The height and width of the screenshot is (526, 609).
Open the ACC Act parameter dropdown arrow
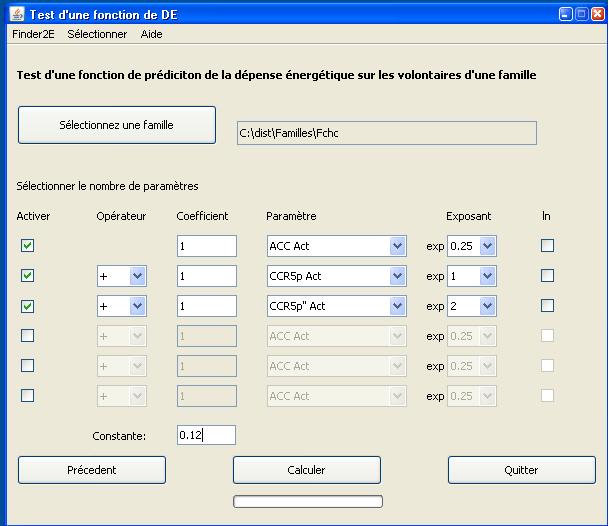(x=397, y=246)
